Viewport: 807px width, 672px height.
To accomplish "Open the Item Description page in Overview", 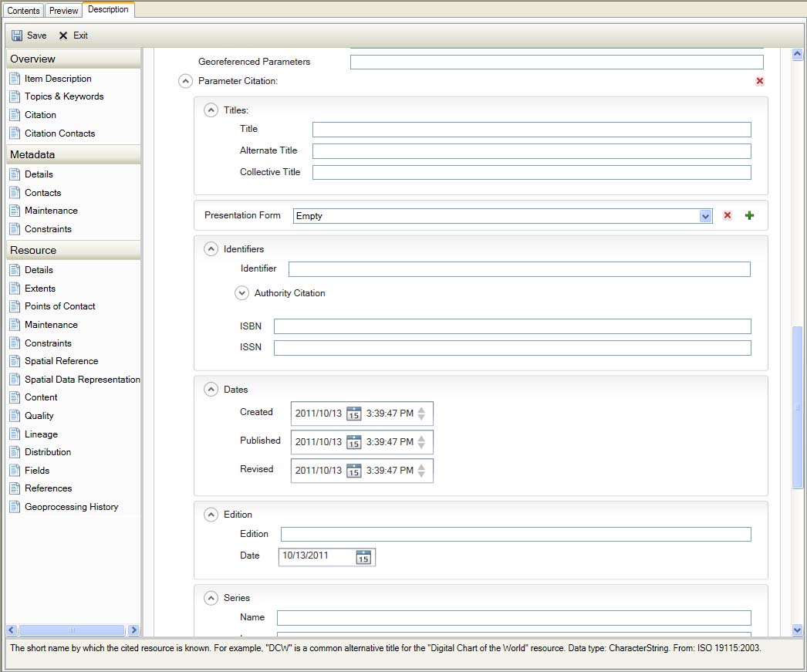I will click(59, 78).
